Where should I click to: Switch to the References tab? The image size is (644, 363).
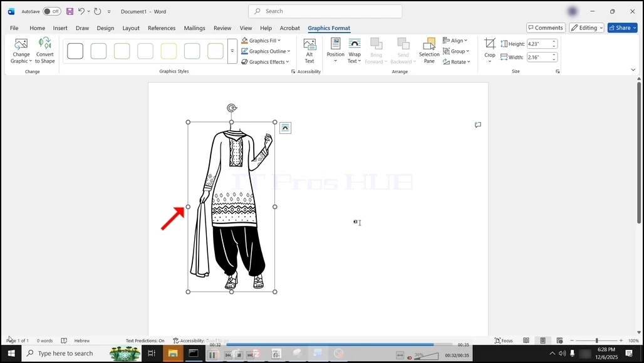point(162,28)
